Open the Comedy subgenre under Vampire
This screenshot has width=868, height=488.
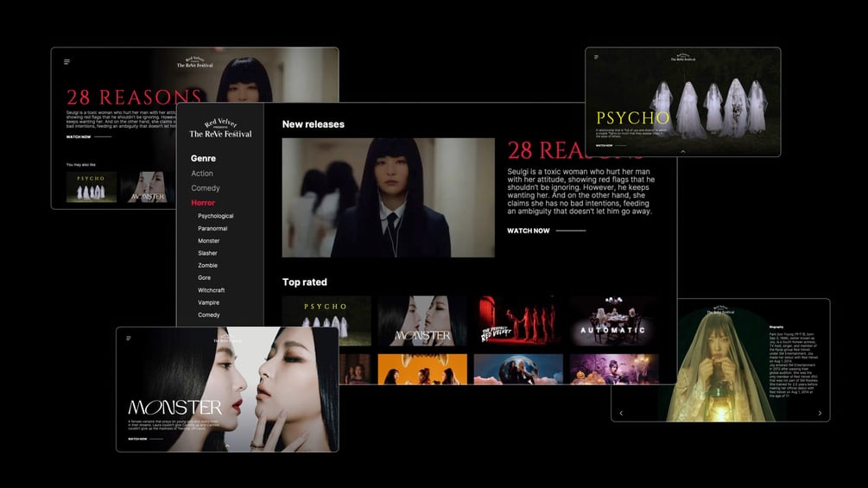pyautogui.click(x=209, y=314)
